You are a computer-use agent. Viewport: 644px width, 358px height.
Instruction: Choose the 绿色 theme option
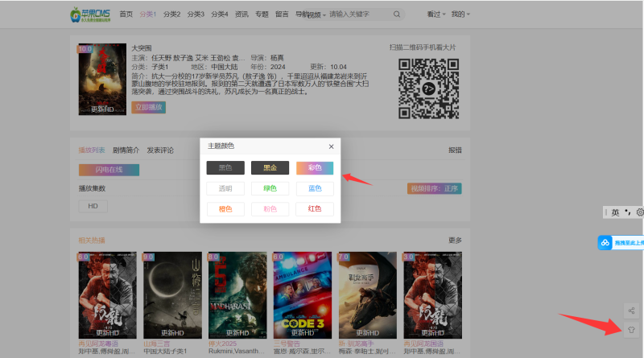270,188
